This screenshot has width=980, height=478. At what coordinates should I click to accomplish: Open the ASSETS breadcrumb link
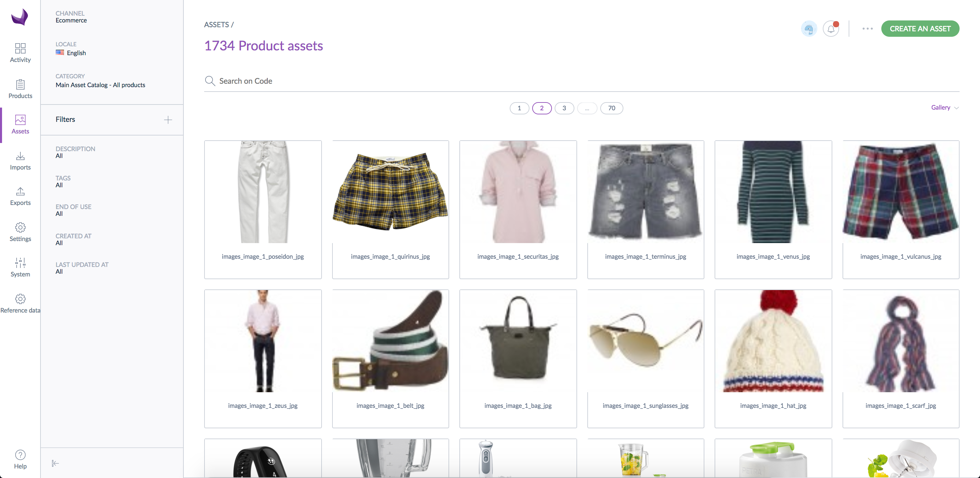pos(216,24)
